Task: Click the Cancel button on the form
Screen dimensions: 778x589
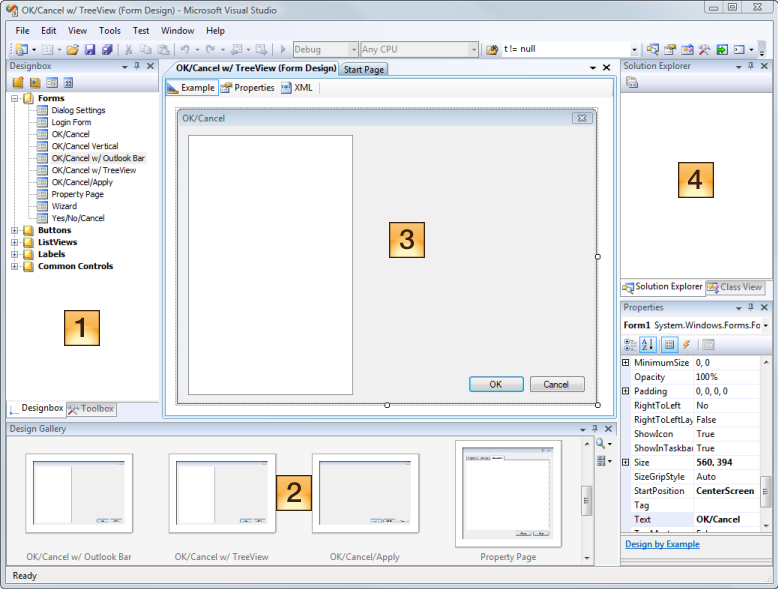Action: (557, 384)
